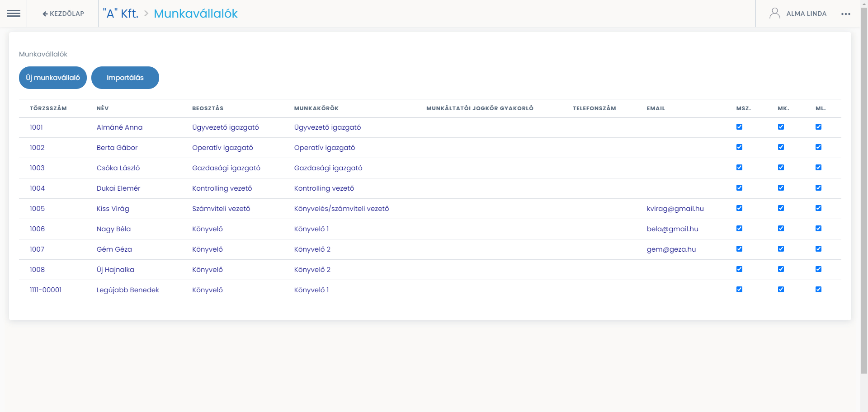Open the hamburger menu icon

(x=14, y=14)
